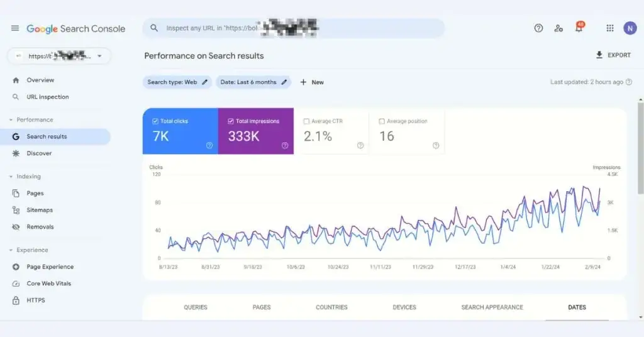Click the Removals crossed-eye icon
Screen dimensions: 644x337
16,227
